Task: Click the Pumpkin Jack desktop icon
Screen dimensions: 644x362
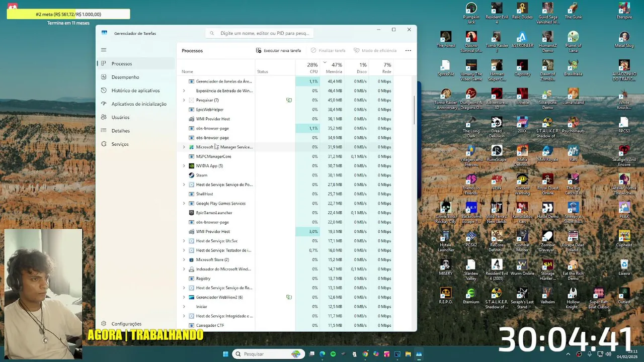Action: [471, 14]
